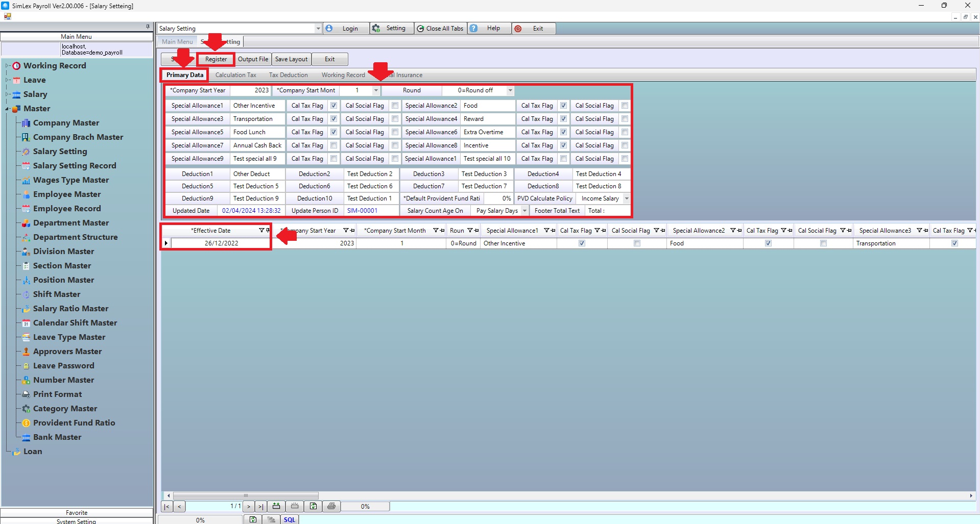Check Cal Tax Flag for Annual Cash Back
The width and height of the screenshot is (980, 524).
pyautogui.click(x=333, y=145)
